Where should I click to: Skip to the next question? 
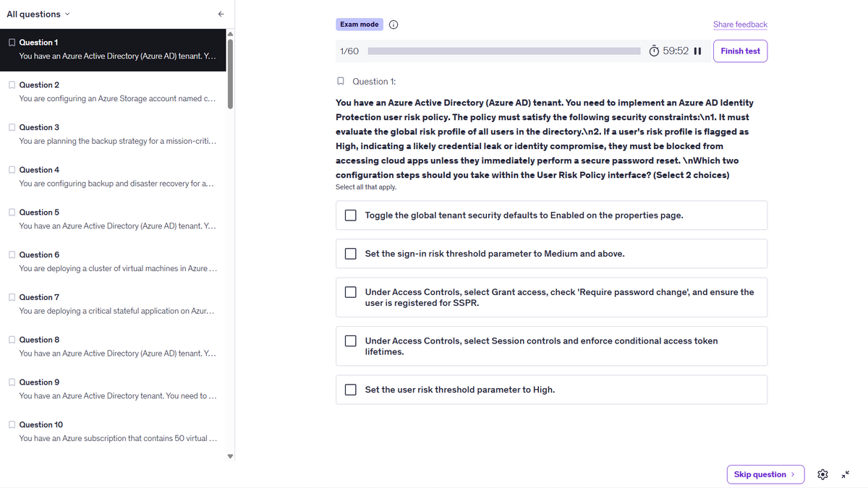click(765, 474)
